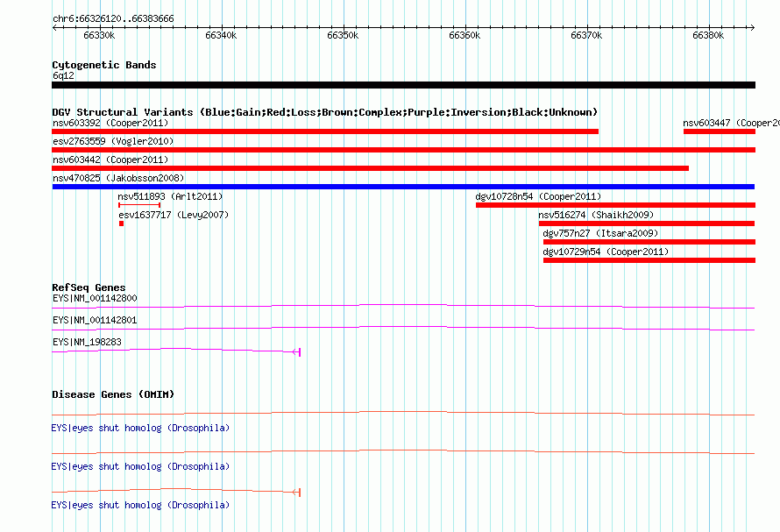This screenshot has height=532, width=780.
Task: Click the ruler's left arrowhead
Action: point(54,27)
